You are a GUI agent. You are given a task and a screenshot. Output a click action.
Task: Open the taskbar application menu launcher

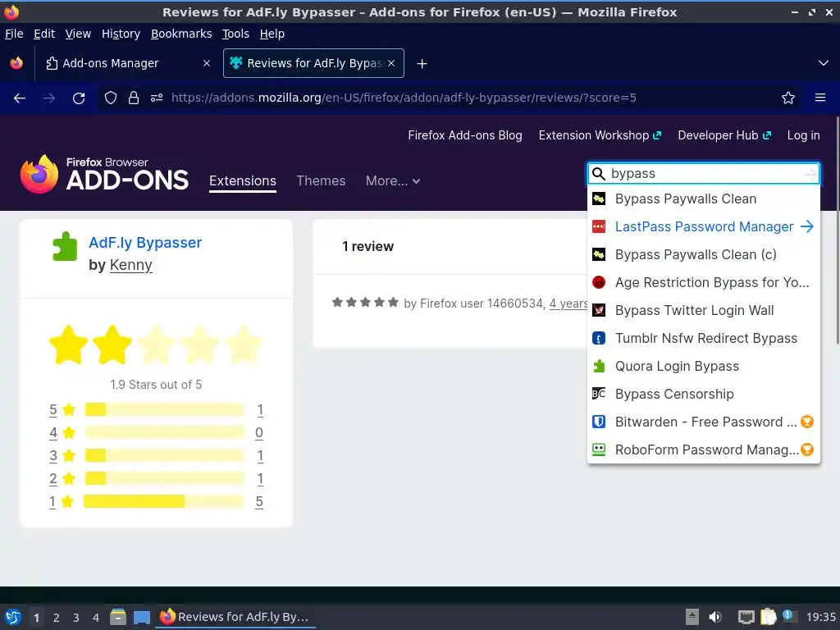13,617
